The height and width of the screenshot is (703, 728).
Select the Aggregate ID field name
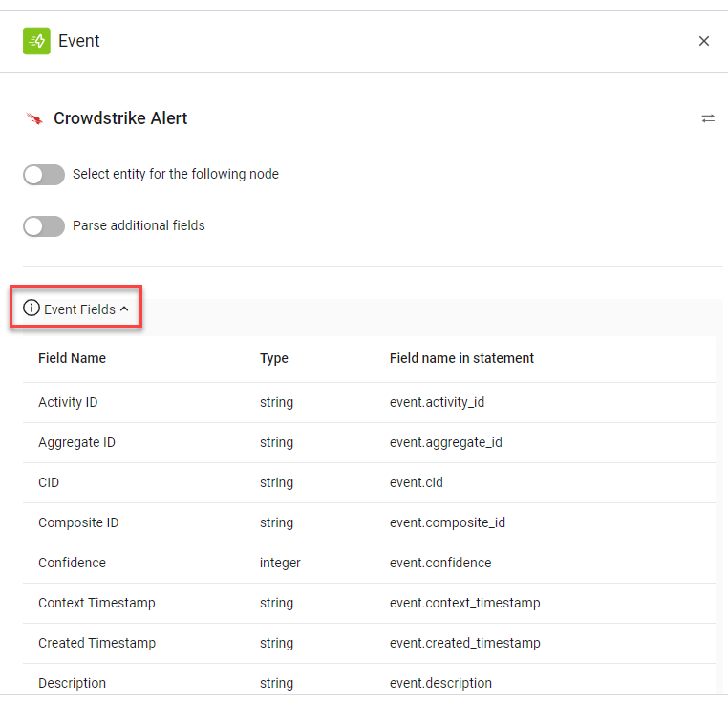coord(76,442)
